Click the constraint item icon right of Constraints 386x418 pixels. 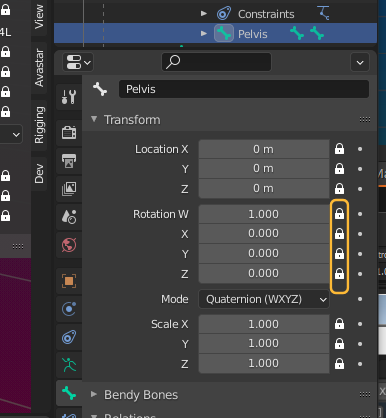pyautogui.click(x=324, y=13)
